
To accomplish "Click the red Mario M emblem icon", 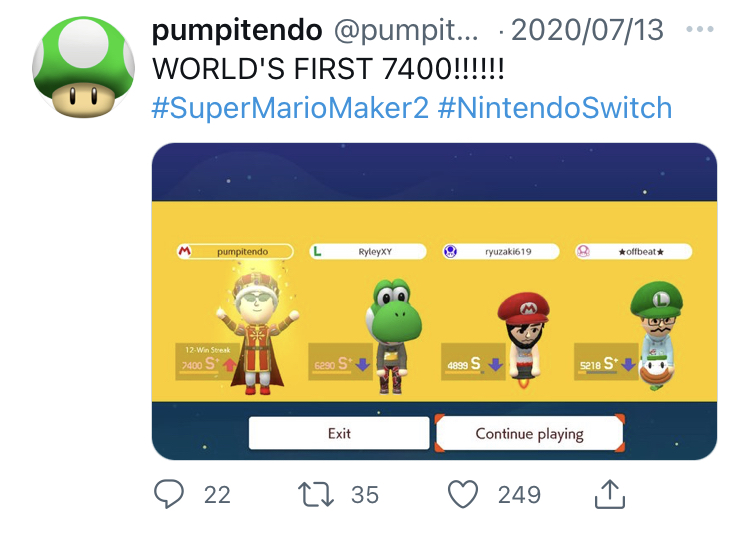I will coord(185,252).
